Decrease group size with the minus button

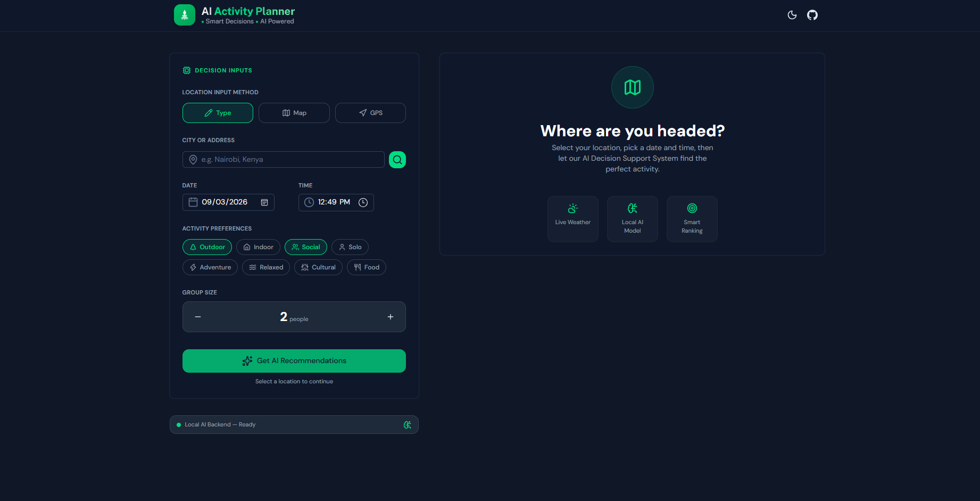tap(198, 317)
